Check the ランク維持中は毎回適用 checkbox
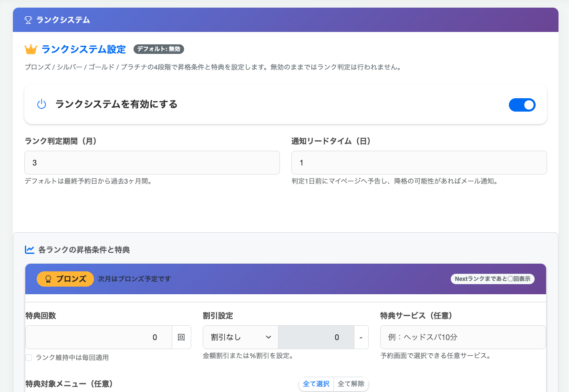569x392 pixels. pos(28,357)
